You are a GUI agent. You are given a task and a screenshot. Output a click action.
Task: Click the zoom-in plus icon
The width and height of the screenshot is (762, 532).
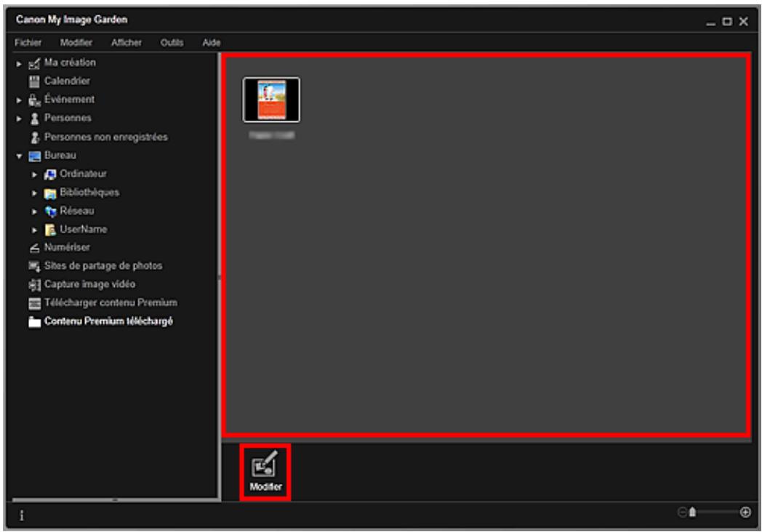point(745,512)
